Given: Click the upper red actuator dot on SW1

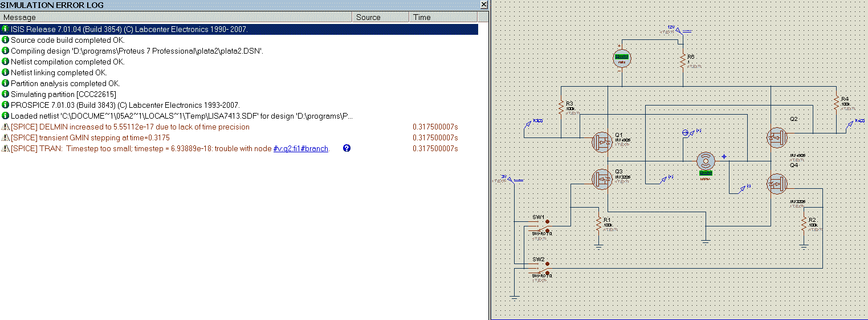Looking at the screenshot, I should coord(548,221).
